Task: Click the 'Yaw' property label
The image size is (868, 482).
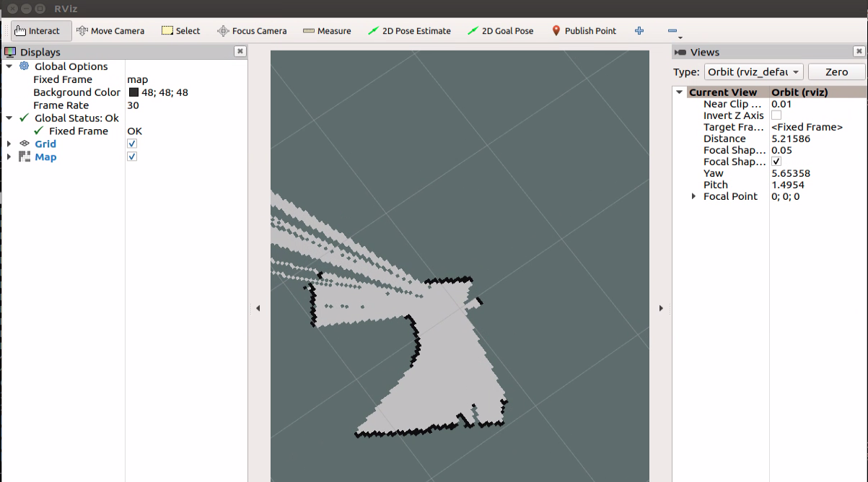Action: [x=714, y=173]
